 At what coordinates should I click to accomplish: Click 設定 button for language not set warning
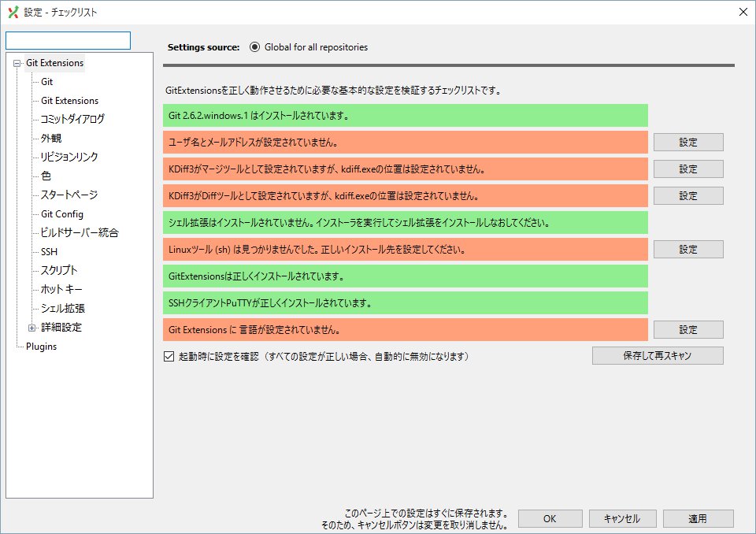coord(687,330)
